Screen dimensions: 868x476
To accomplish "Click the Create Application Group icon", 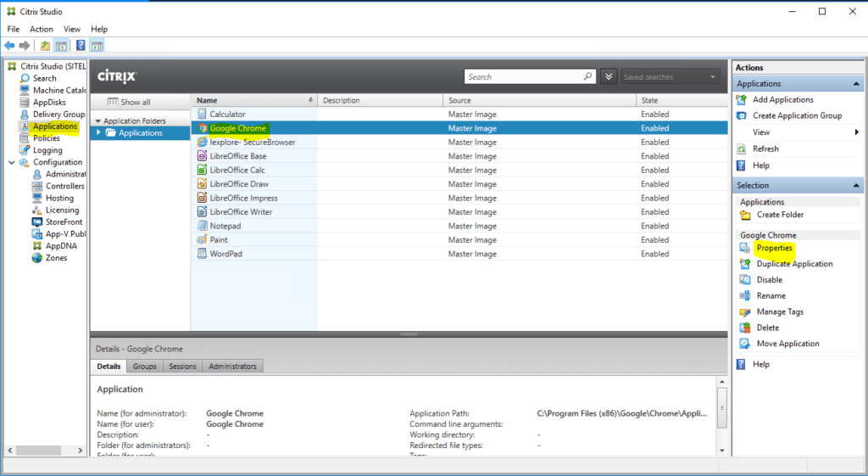I will point(742,115).
